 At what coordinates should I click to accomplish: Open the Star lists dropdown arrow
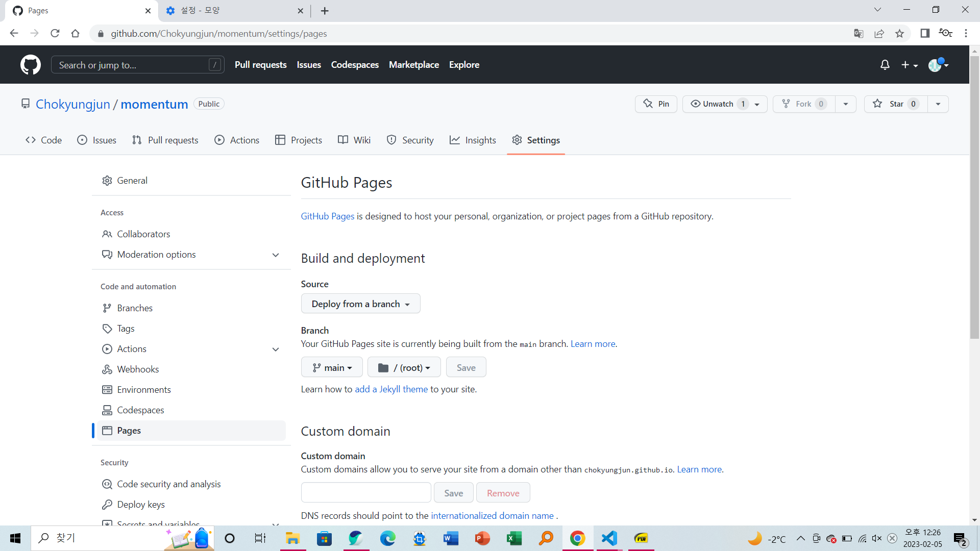pyautogui.click(x=938, y=104)
